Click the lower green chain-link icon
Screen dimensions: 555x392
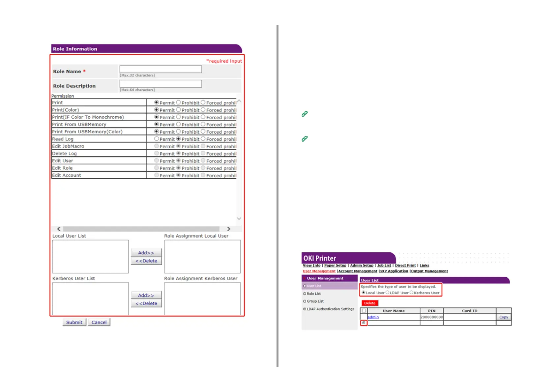(305, 139)
